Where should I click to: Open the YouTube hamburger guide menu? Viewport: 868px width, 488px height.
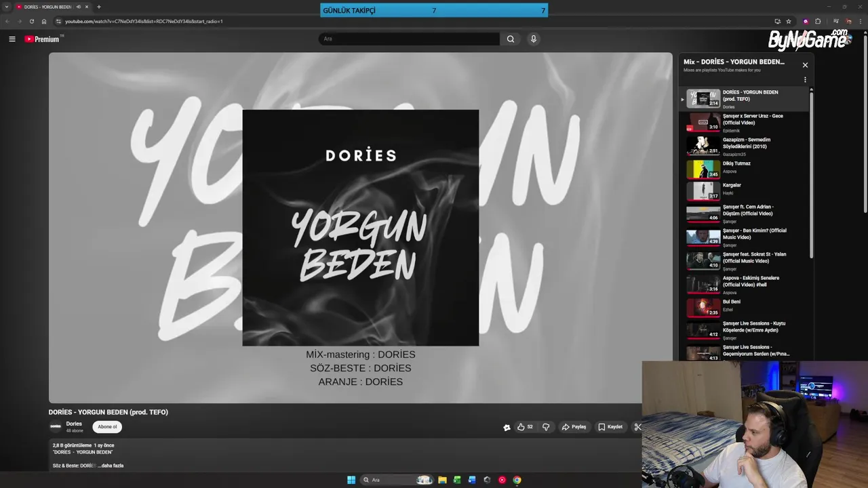click(12, 39)
